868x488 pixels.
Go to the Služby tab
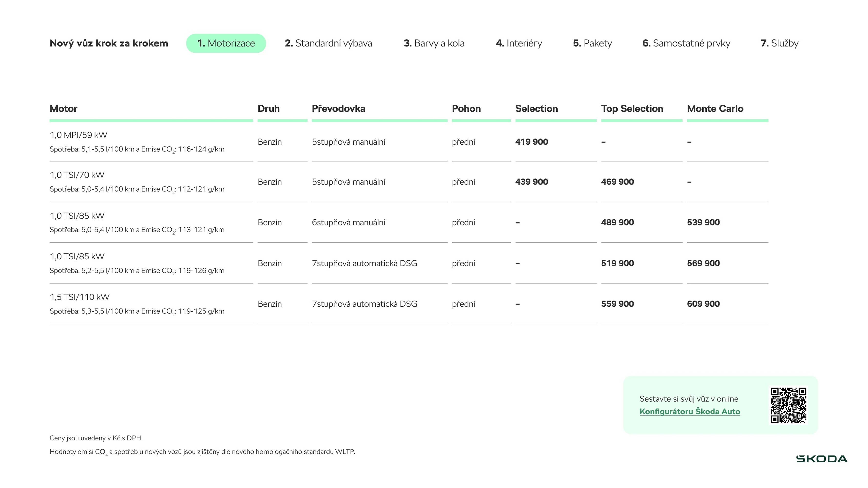click(779, 43)
